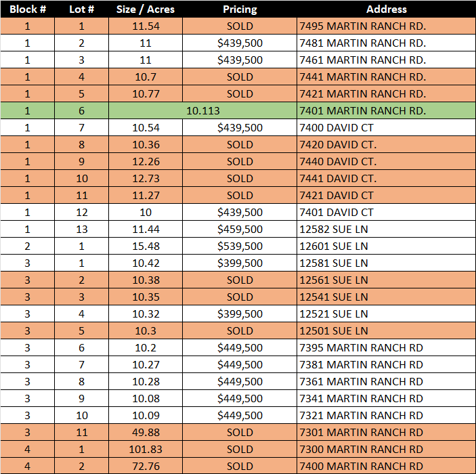Click the Size / Acres header
This screenshot has width=476, height=474.
click(145, 9)
